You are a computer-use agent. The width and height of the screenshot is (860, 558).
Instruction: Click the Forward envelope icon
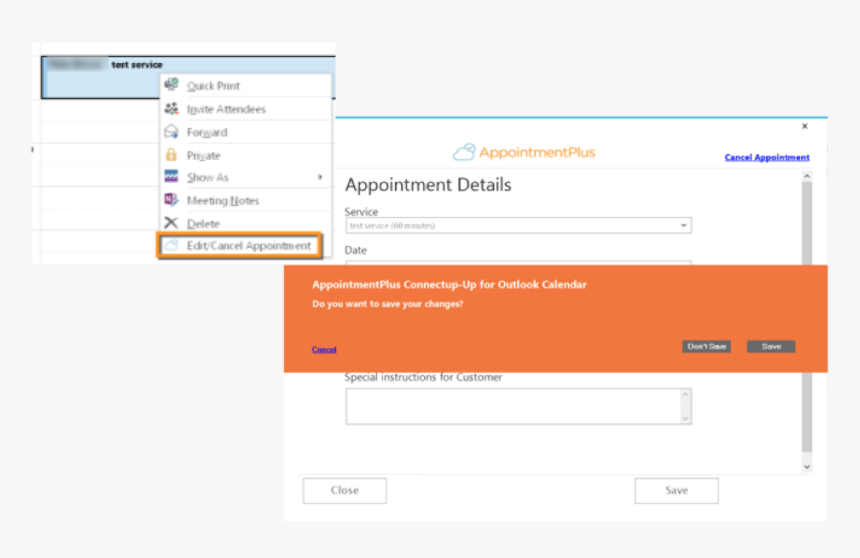[x=172, y=132]
